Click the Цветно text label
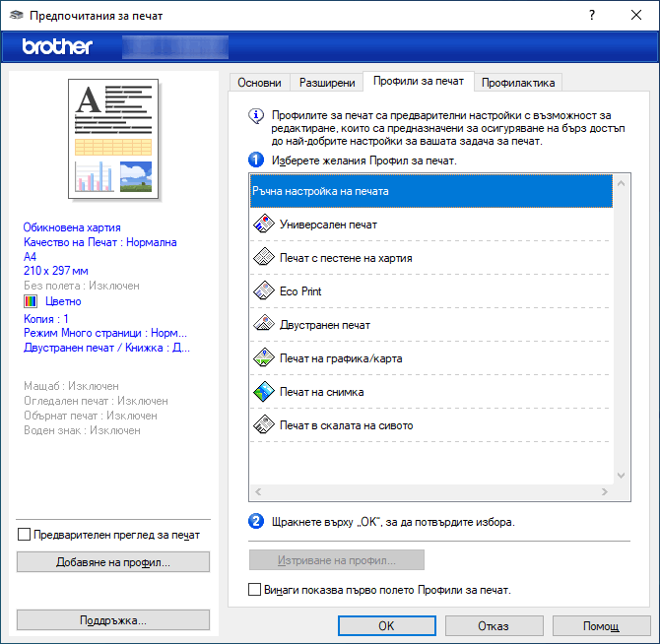The height and width of the screenshot is (644, 660). (63, 301)
